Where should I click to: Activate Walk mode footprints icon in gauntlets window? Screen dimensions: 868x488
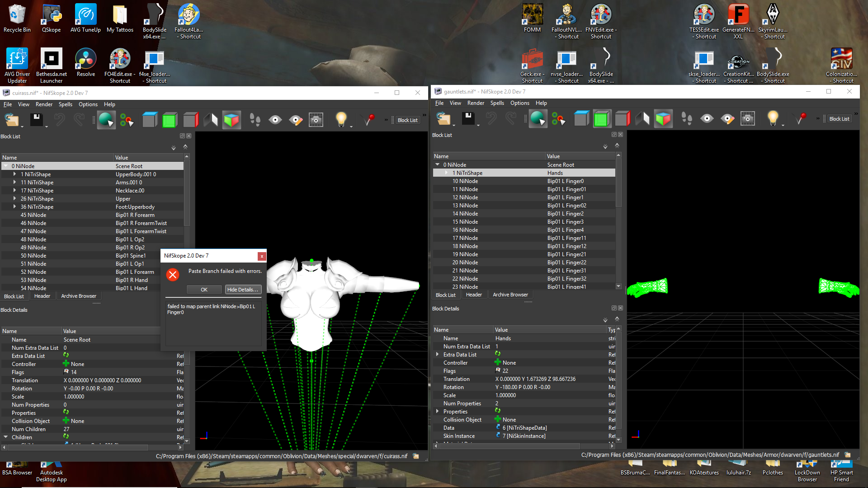[686, 118]
